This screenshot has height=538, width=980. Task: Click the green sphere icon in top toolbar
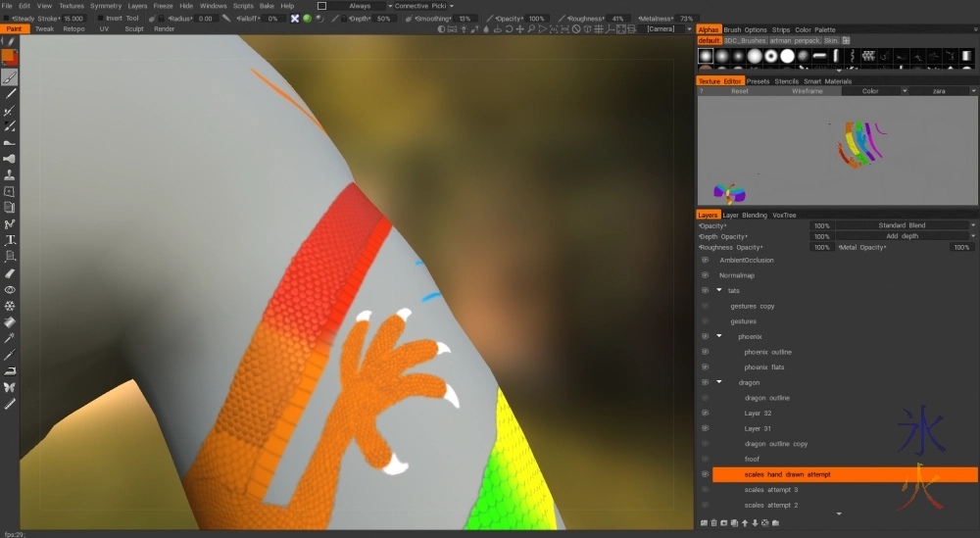click(307, 19)
